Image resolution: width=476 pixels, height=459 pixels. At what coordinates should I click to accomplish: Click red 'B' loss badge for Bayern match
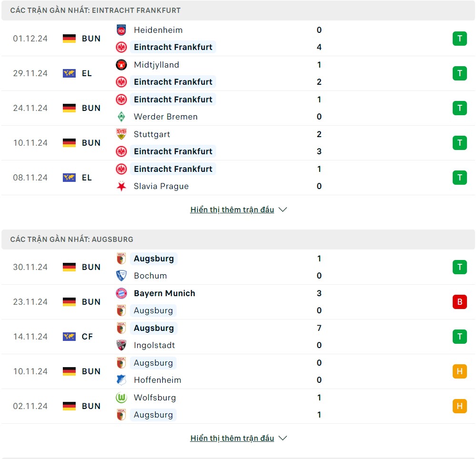click(x=459, y=302)
